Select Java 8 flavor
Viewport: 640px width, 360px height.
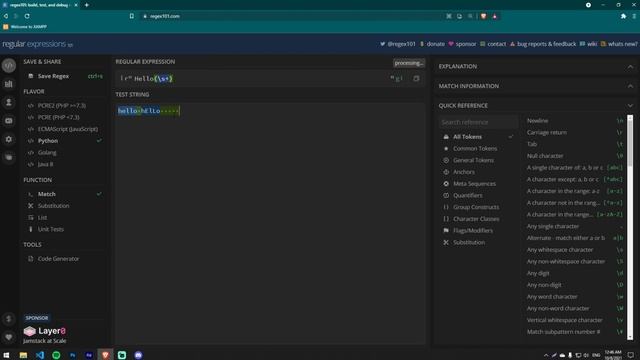coord(45,164)
